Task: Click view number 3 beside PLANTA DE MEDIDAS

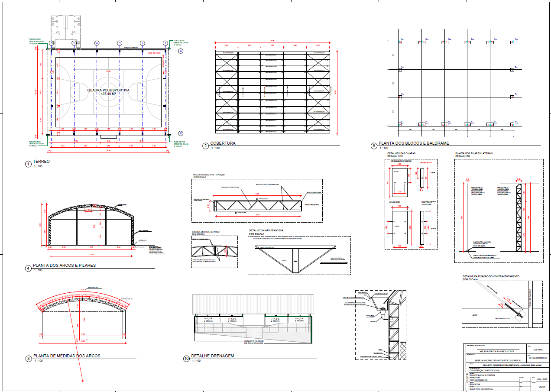Action: [x=29, y=359]
